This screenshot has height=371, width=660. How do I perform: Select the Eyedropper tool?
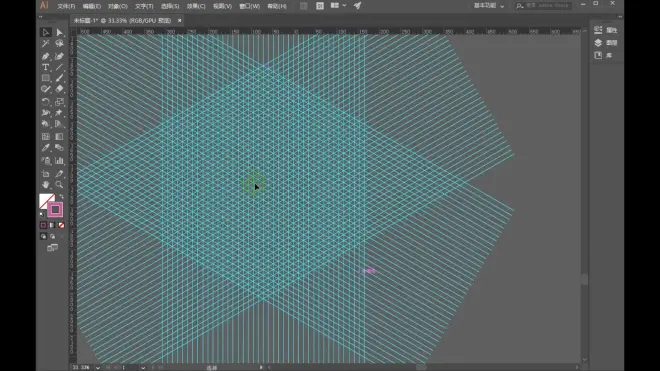pyautogui.click(x=45, y=148)
